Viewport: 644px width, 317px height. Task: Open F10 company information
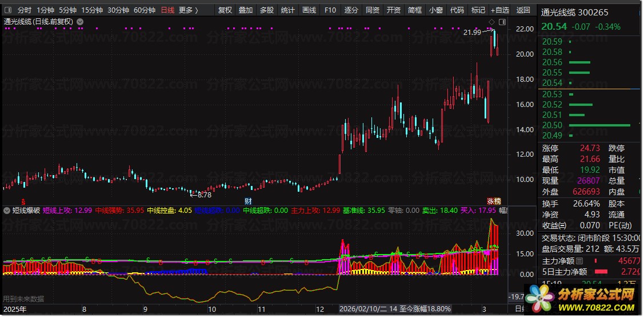[330, 10]
